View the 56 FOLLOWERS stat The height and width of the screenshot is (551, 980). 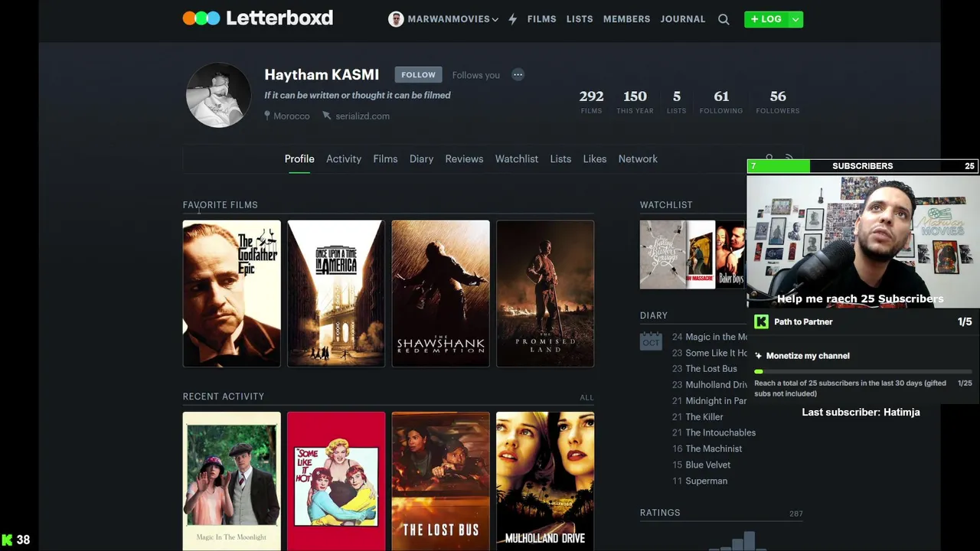pyautogui.click(x=778, y=102)
